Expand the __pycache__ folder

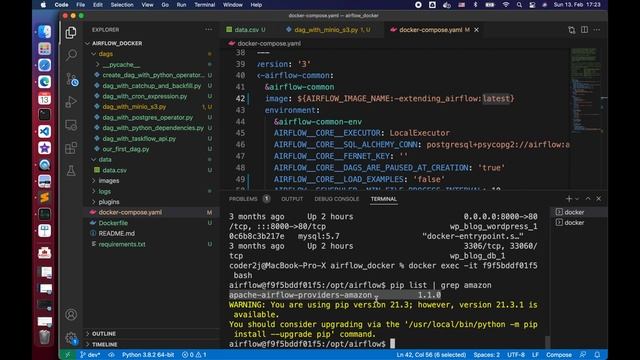(x=121, y=64)
